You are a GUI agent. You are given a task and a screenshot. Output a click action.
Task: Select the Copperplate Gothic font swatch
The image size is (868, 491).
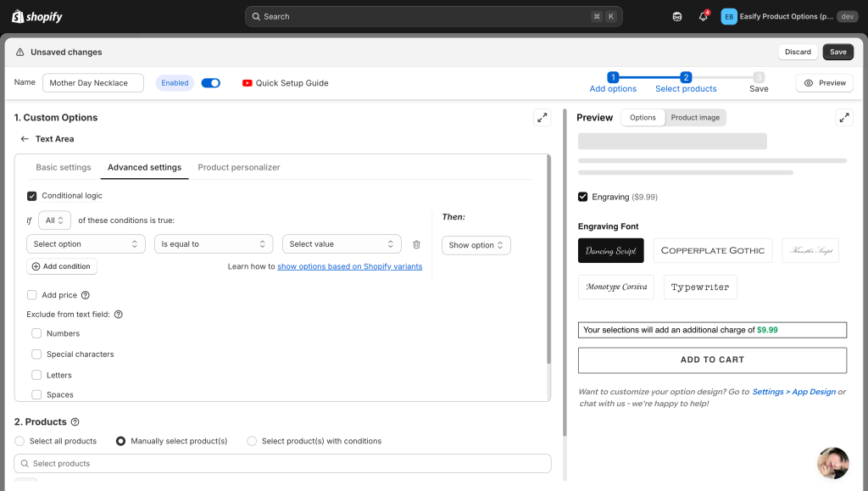coord(712,250)
